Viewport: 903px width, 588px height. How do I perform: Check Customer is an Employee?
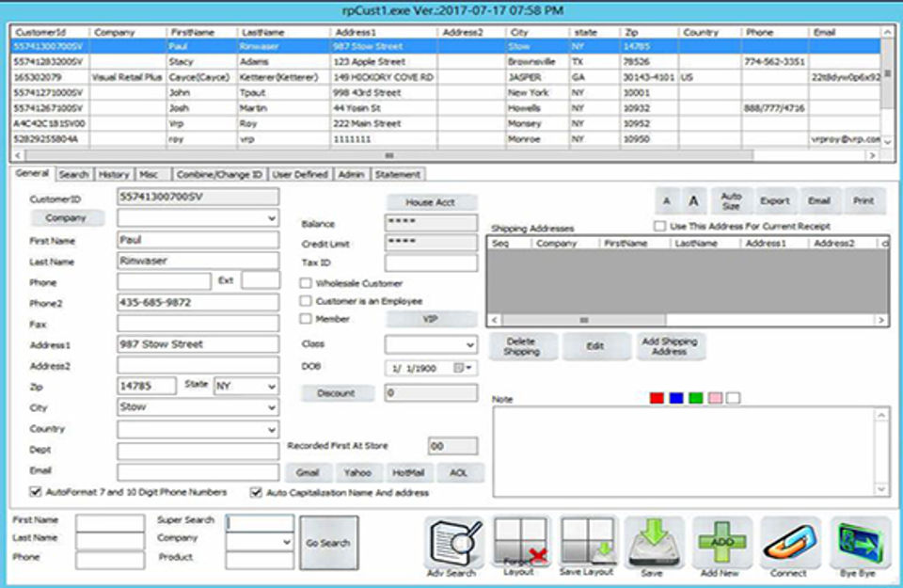[306, 301]
